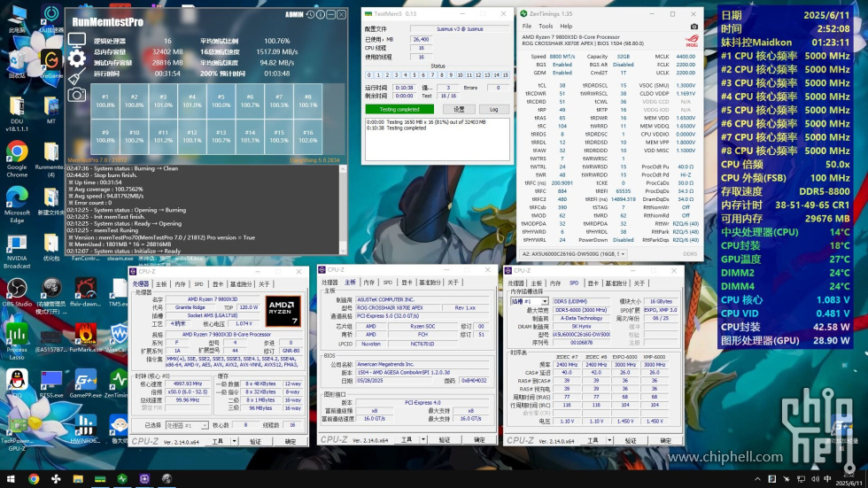Open the info icon in RunMemtestPro title
The width and height of the screenshot is (868, 488).
tap(321, 14)
